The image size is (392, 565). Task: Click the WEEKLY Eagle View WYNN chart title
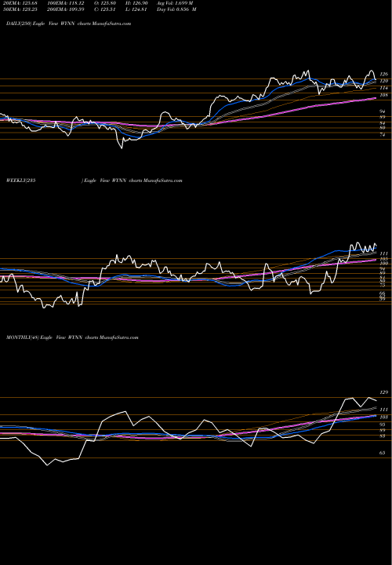click(x=94, y=180)
